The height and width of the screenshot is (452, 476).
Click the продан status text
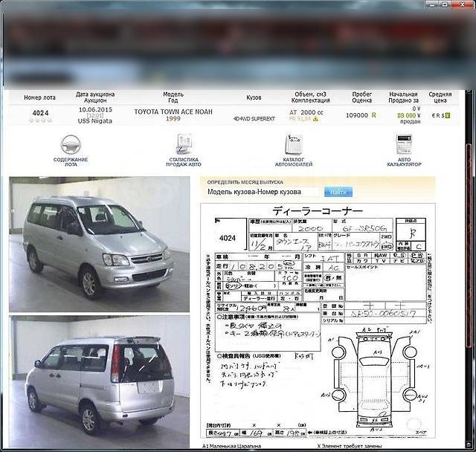pyautogui.click(x=411, y=121)
